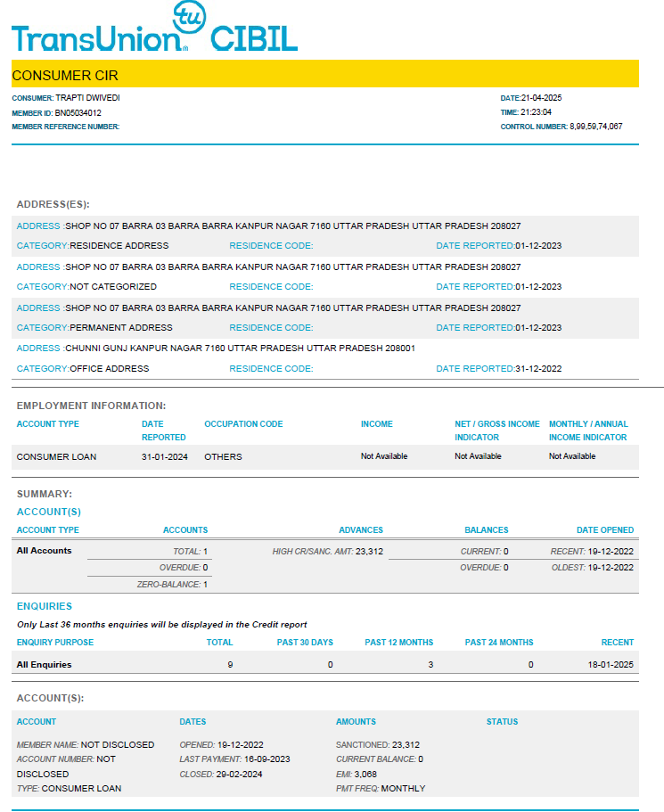Select TOTAL: 1 accounts value

[190, 552]
